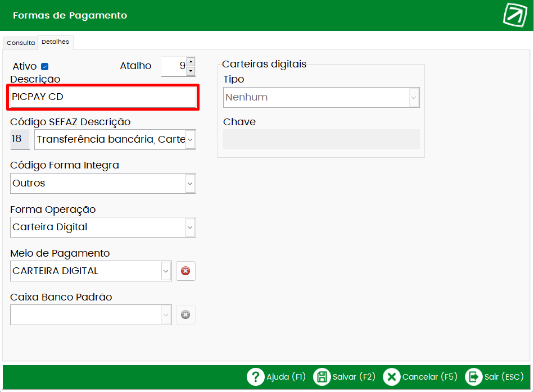Expand Forma Operação dropdown
The image size is (534, 392).
tap(190, 227)
